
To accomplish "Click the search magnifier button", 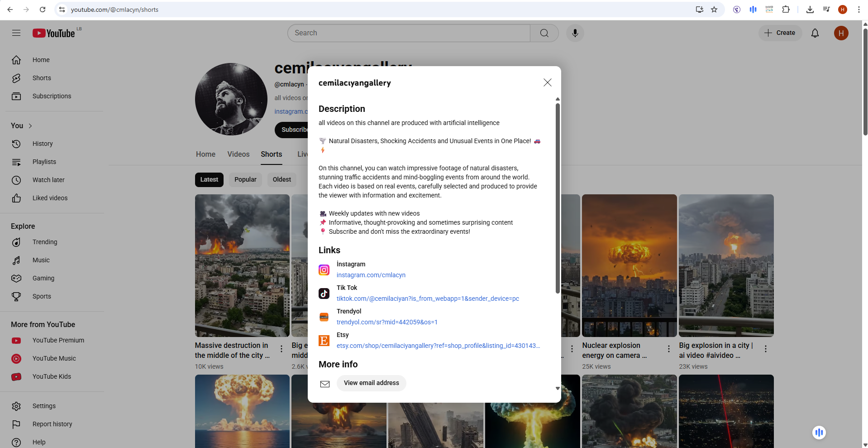I will pyautogui.click(x=544, y=33).
